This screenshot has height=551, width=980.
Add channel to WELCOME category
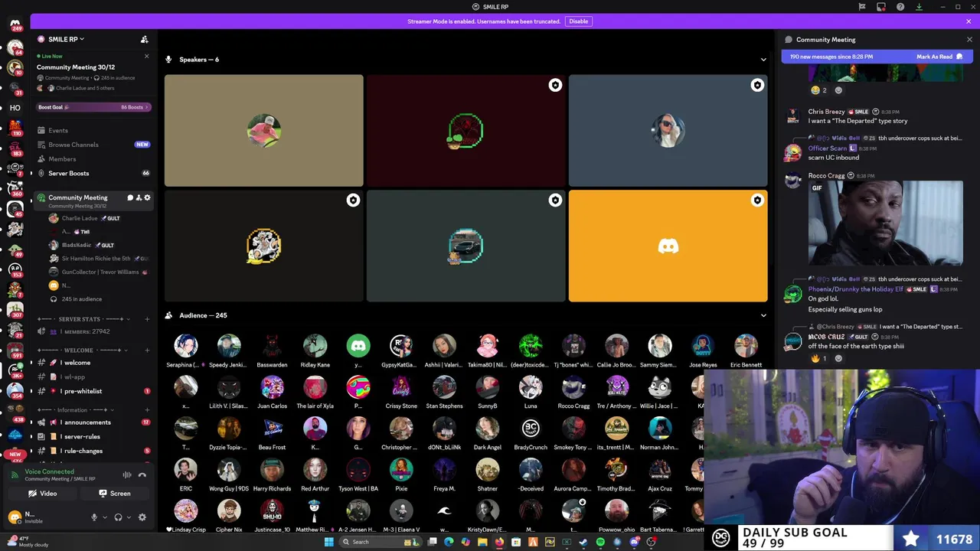[x=148, y=350]
